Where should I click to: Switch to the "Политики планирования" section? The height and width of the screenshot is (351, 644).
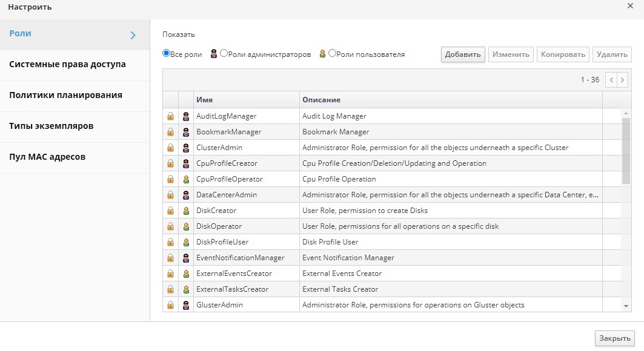coord(65,95)
